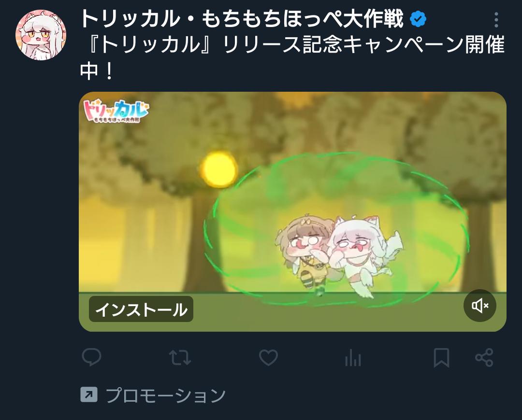The height and width of the screenshot is (420, 522).
Task: Click the tweet text about リリース記念キャンペーン
Action: tap(292, 57)
